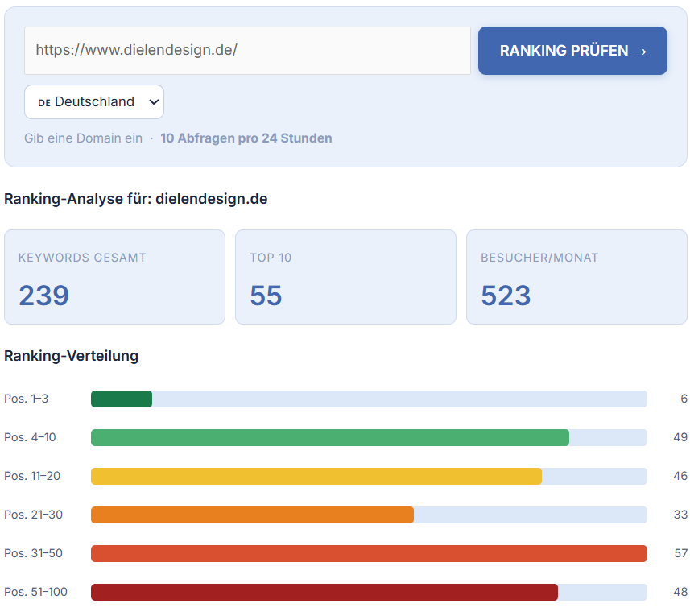The image size is (690, 616).
Task: Click the 'Pos. 51–100' label
Action: coord(35,592)
